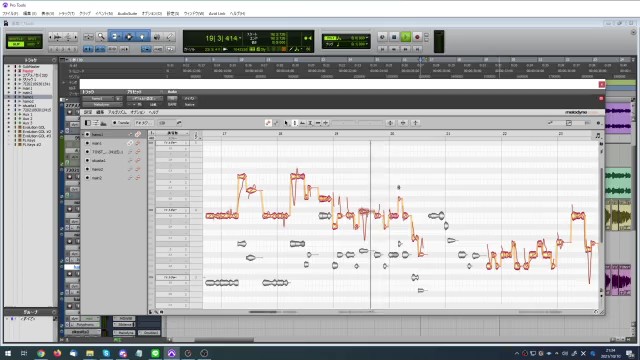640x360 pixels.
Task: Toggle Melodyne track list pane icon
Action: pos(88,123)
